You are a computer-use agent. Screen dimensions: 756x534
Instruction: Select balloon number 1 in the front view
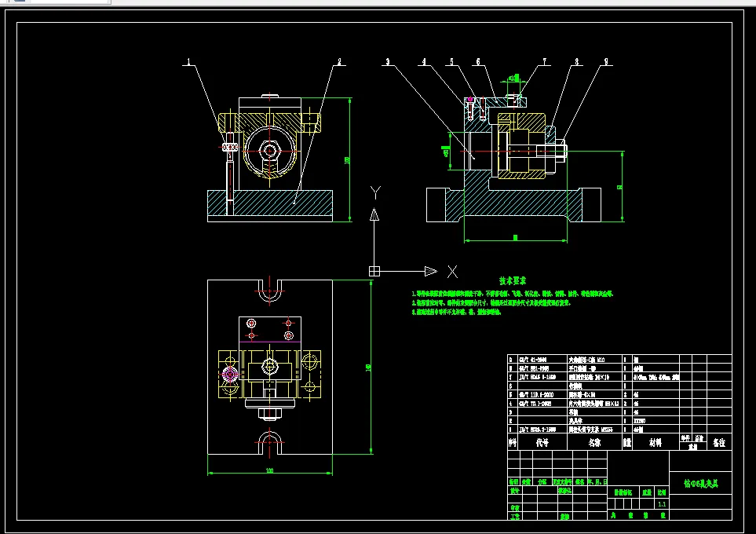click(188, 61)
